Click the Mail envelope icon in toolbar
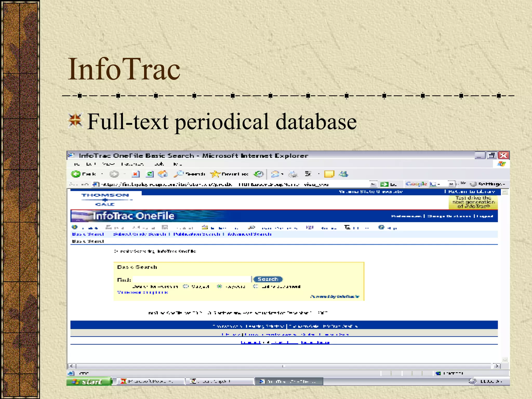 [275, 174]
